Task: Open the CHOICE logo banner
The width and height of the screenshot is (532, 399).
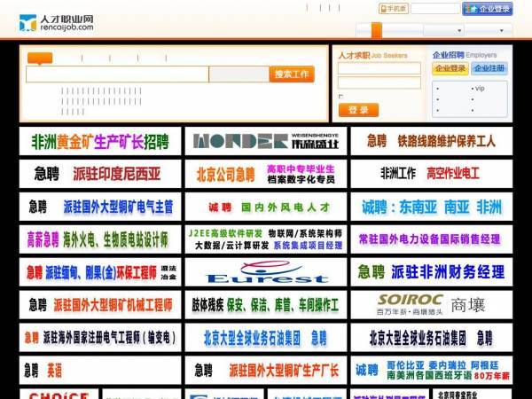Action: pos(59,395)
